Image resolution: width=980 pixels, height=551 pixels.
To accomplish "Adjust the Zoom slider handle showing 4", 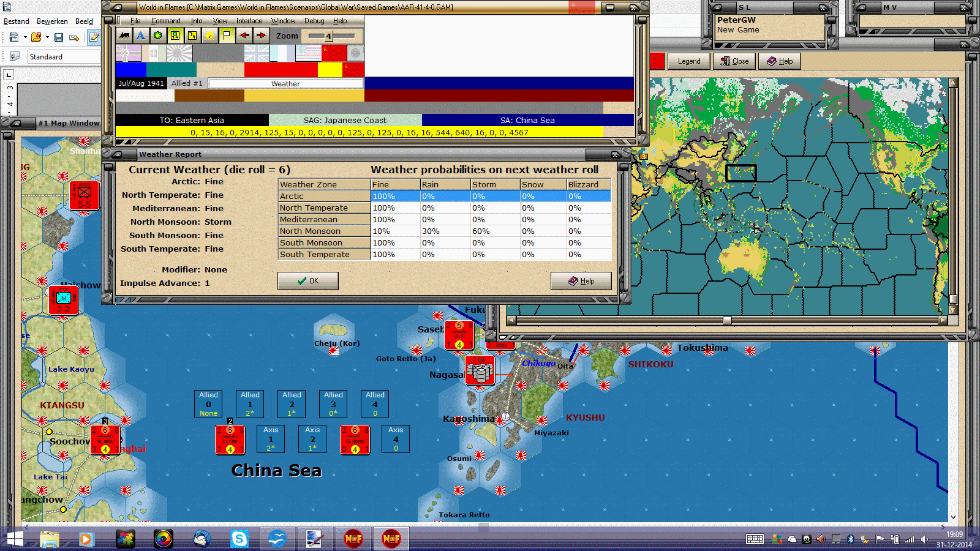I will click(x=329, y=36).
